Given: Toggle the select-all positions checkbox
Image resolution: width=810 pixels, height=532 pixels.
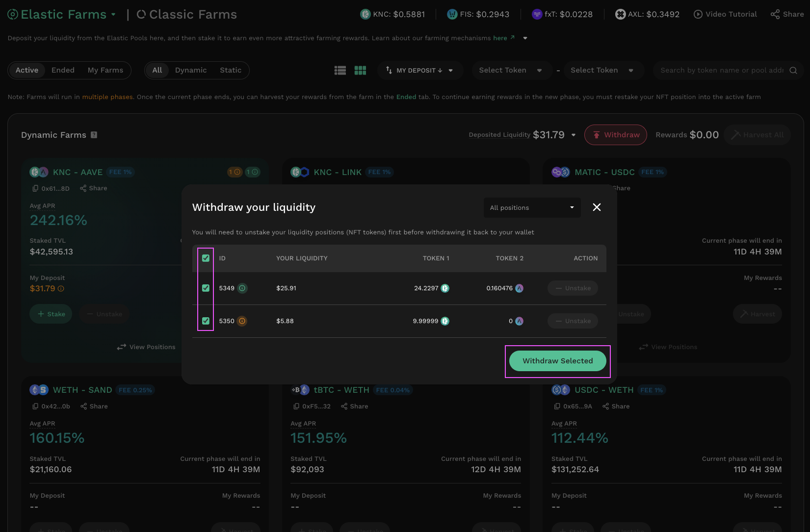Looking at the screenshot, I should tap(206, 258).
